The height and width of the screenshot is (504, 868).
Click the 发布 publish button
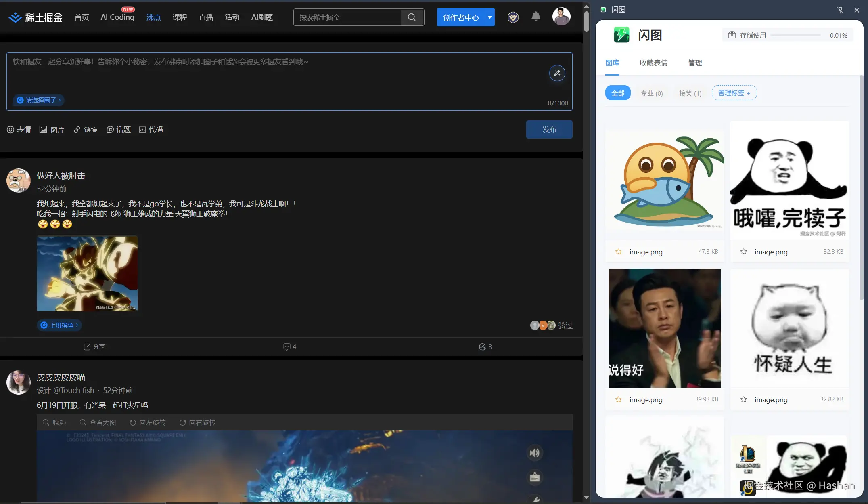tap(549, 129)
